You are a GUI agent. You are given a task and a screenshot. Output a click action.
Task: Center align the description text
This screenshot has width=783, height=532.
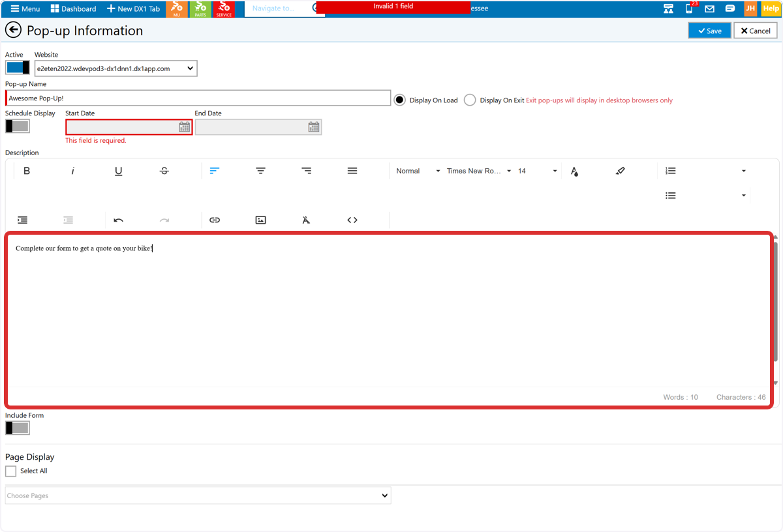coord(260,171)
